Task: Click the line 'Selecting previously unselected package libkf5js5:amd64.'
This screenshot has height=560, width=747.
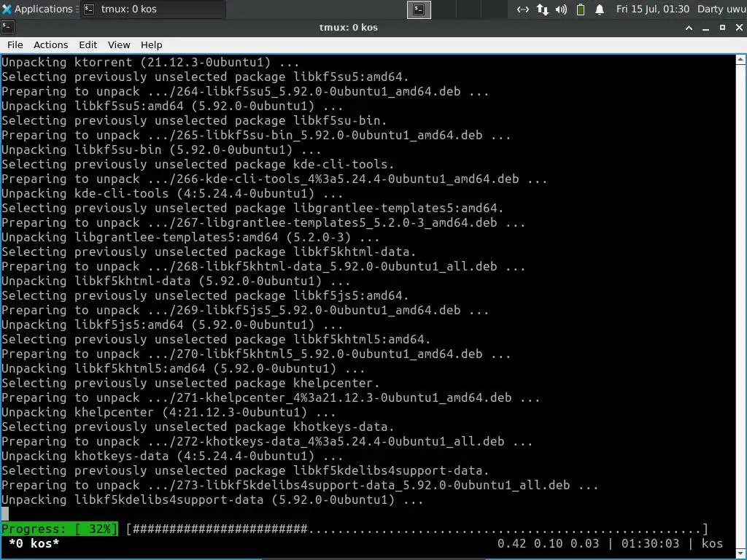Action: (x=205, y=296)
